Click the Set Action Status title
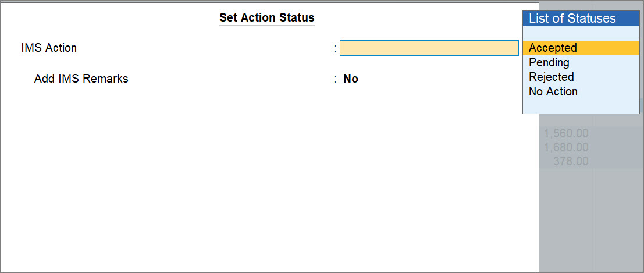The height and width of the screenshot is (273, 644). point(266,18)
